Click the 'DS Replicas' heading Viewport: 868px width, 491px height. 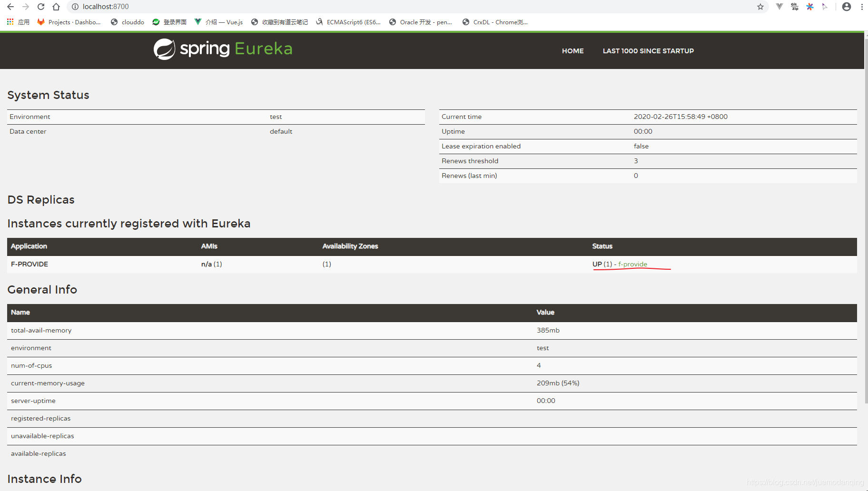[x=41, y=200]
